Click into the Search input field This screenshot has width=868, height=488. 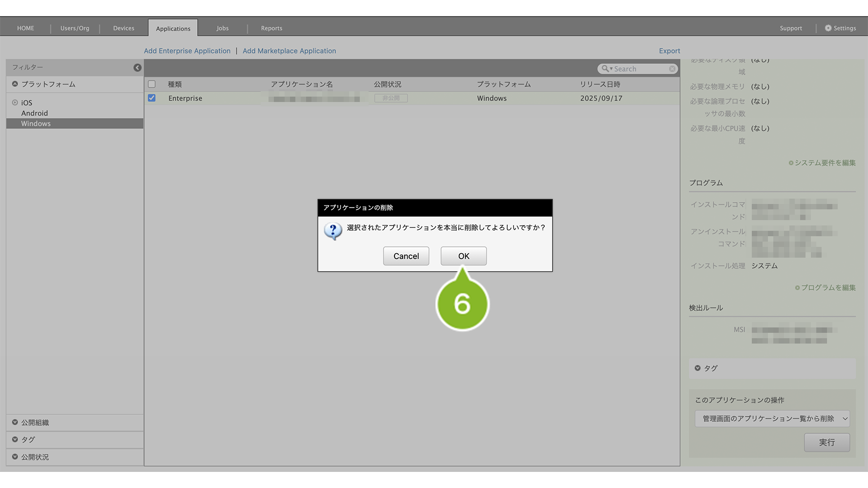[x=640, y=69]
